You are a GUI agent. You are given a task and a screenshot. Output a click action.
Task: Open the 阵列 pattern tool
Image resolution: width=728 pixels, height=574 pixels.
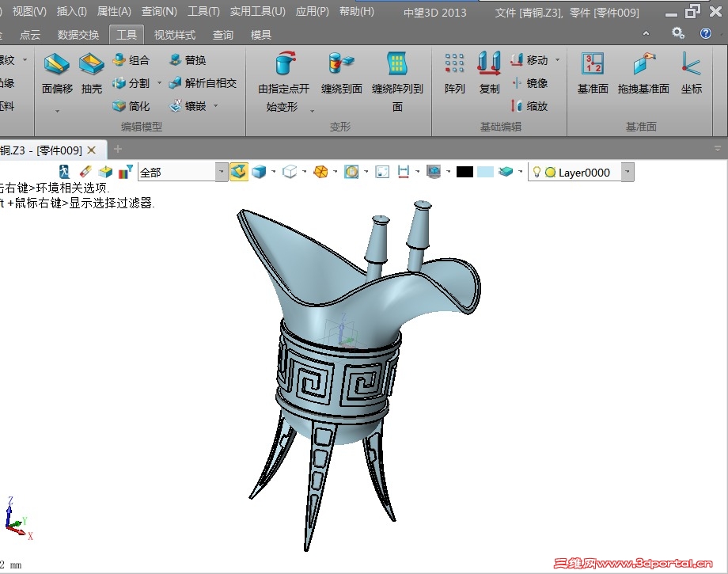pos(454,73)
